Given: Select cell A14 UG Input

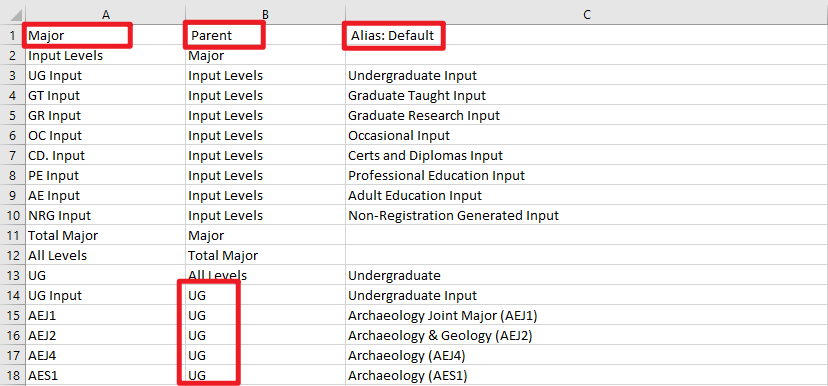Looking at the screenshot, I should pos(106,296).
